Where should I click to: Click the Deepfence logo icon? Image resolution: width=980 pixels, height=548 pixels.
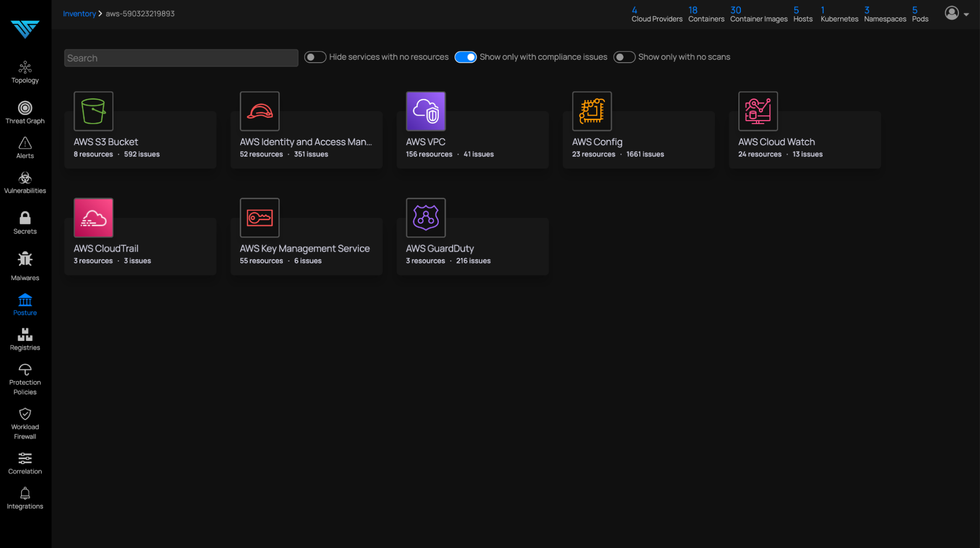25,29
